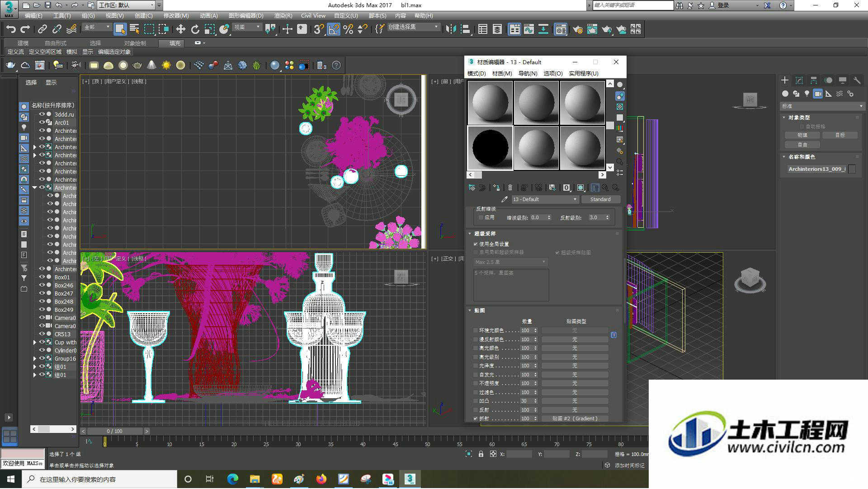868x489 pixels.
Task: Toggle Angle Snap in main toolbar
Action: click(x=334, y=29)
